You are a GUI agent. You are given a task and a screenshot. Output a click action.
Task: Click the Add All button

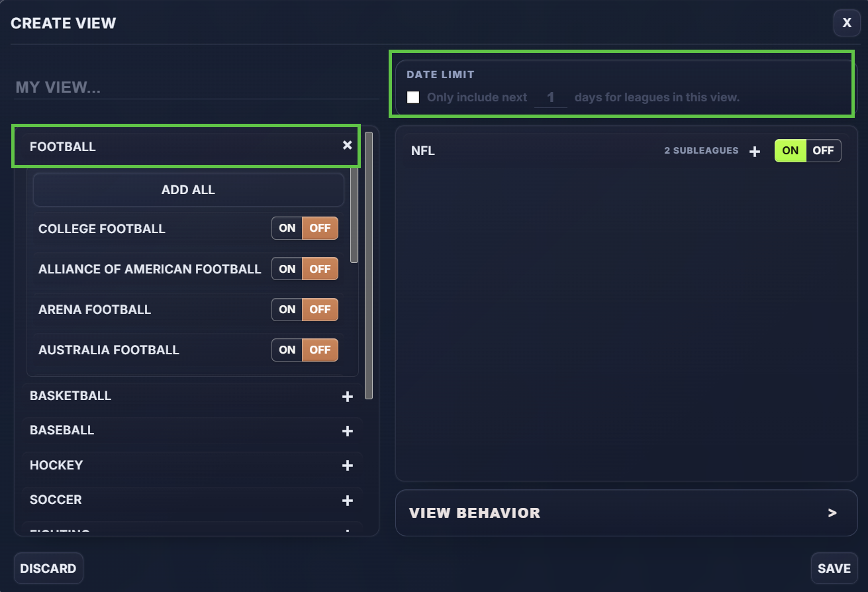click(x=189, y=190)
